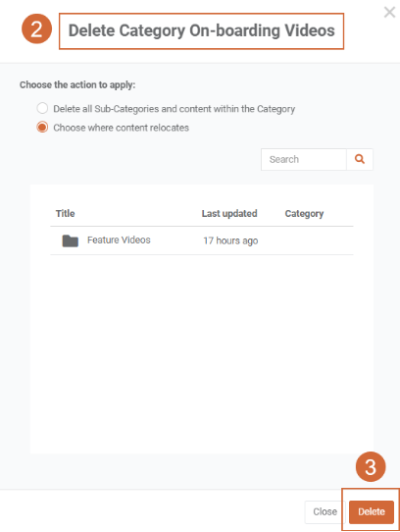Click the Close button
Screen dimensions: 400x532
pyautogui.click(x=325, y=511)
